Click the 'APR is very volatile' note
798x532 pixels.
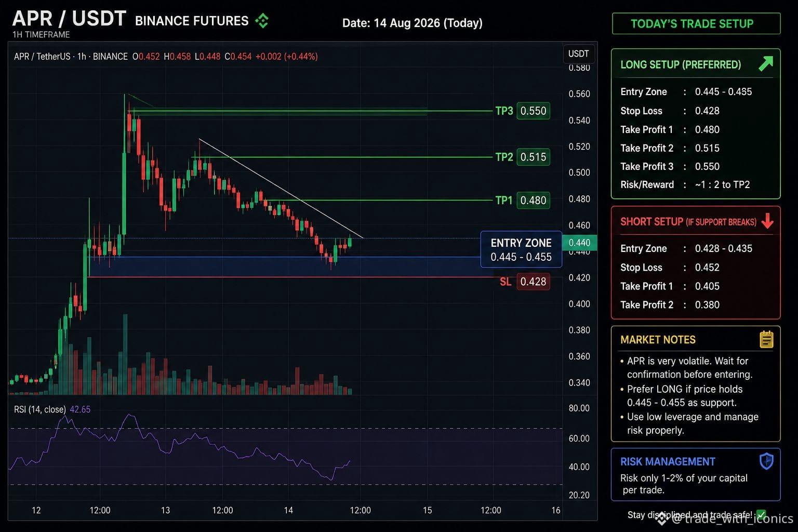point(686,367)
